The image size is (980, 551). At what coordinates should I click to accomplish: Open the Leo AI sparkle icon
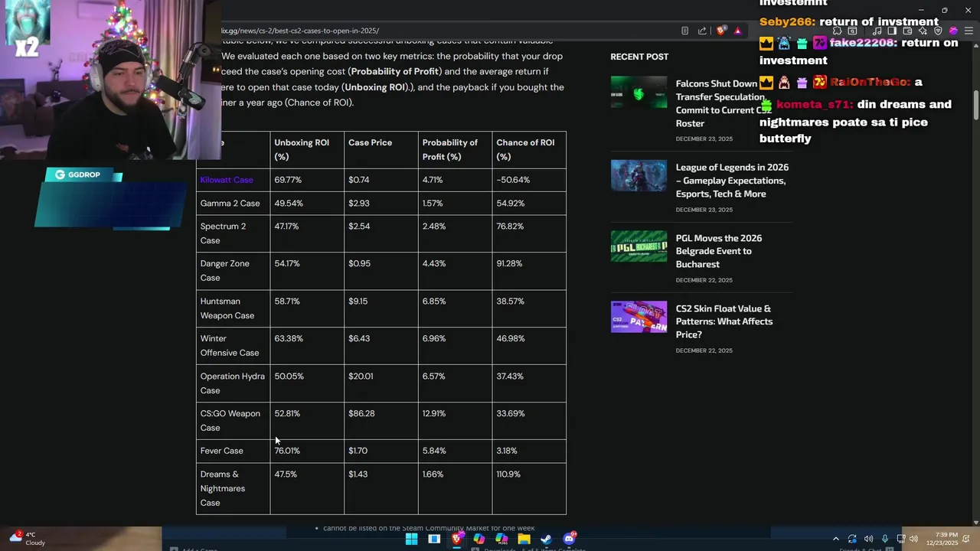tap(923, 31)
